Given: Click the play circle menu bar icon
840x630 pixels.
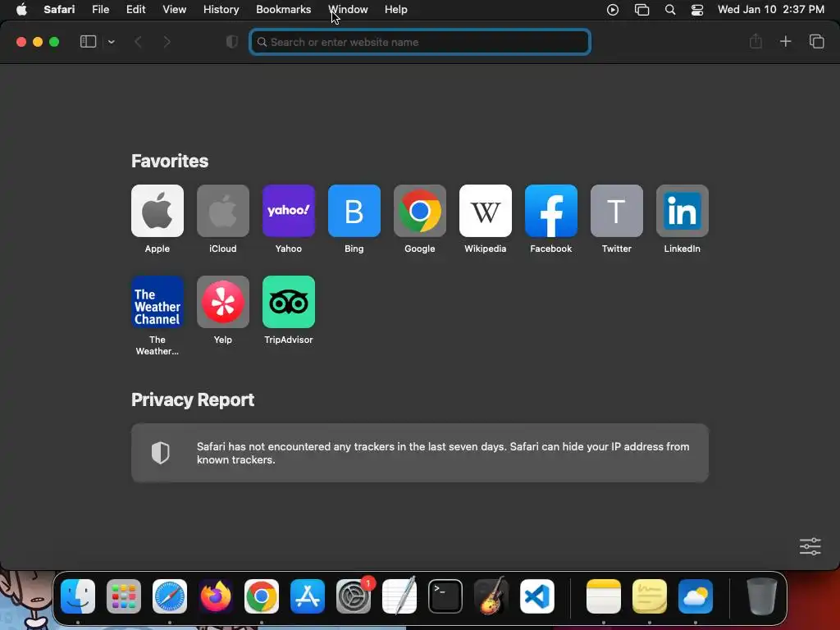Looking at the screenshot, I should point(612,10).
